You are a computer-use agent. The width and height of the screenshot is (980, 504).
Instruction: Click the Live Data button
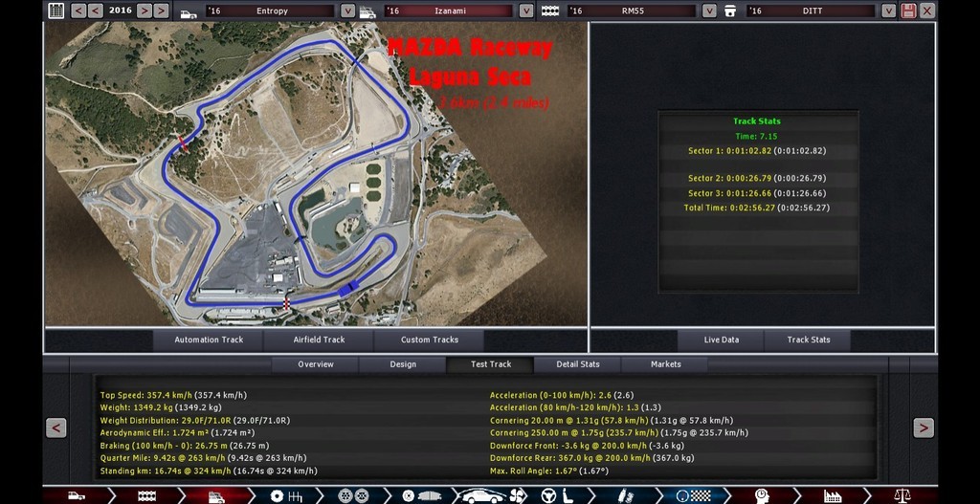(721, 340)
